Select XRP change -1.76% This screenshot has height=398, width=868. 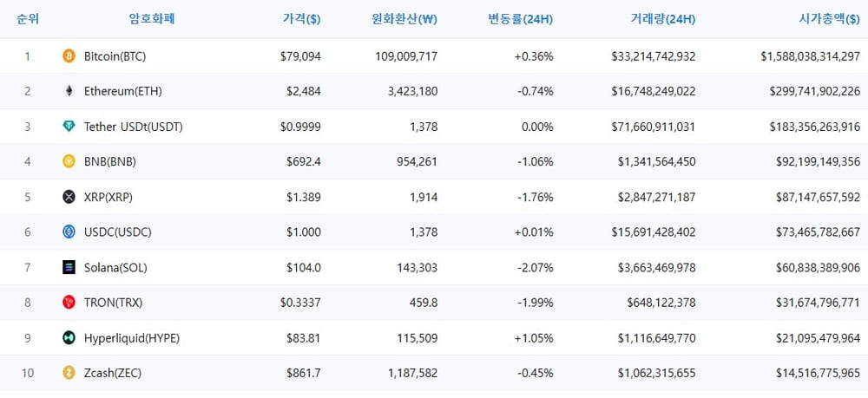pos(535,198)
